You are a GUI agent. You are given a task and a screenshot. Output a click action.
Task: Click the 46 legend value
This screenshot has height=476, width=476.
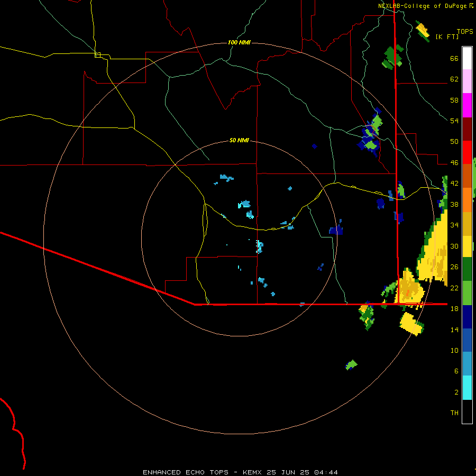(454, 163)
